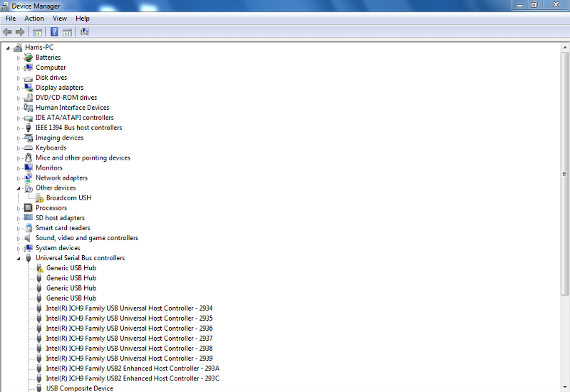
Task: Click the vertical scrollbar down arrow
Action: click(565, 387)
